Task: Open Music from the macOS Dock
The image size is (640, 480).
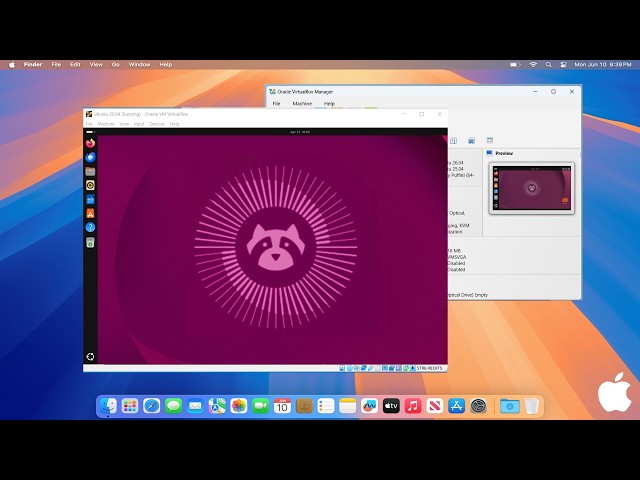Action: coord(413,406)
